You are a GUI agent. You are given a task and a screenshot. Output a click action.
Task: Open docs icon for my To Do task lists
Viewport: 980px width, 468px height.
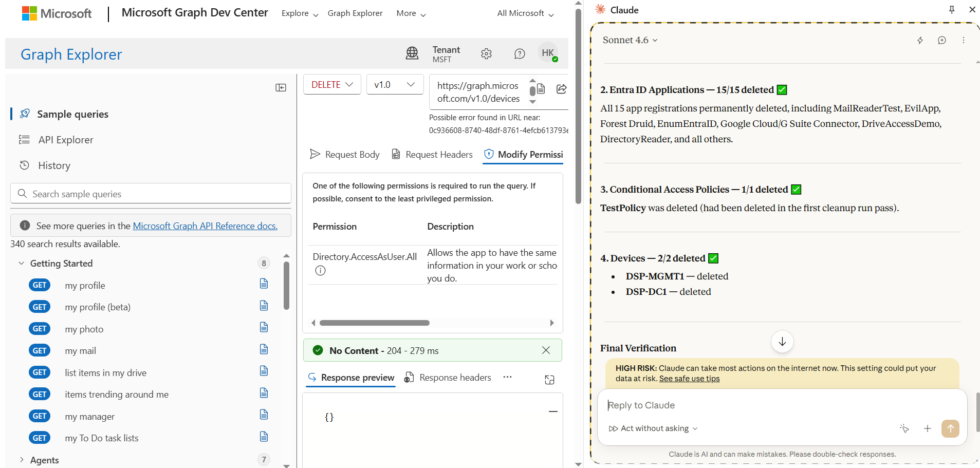[264, 437]
